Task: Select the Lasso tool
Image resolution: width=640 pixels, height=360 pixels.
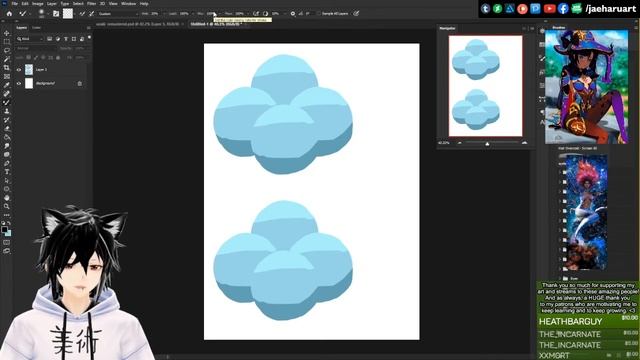Action: pos(7,50)
